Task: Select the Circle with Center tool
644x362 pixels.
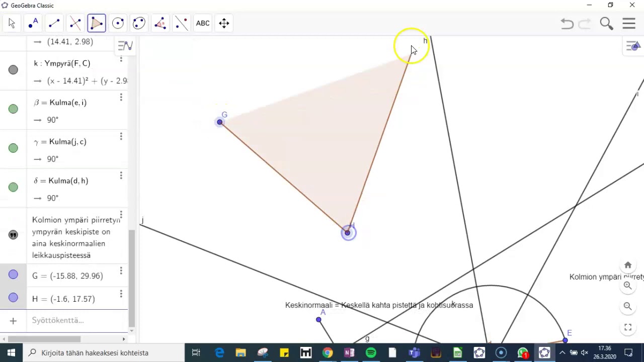Action: click(118, 23)
